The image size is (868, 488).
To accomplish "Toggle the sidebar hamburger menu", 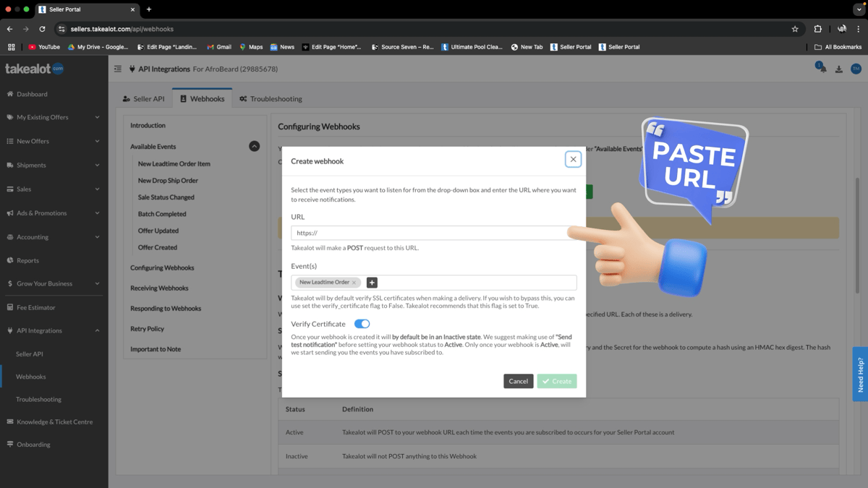I will (x=117, y=69).
